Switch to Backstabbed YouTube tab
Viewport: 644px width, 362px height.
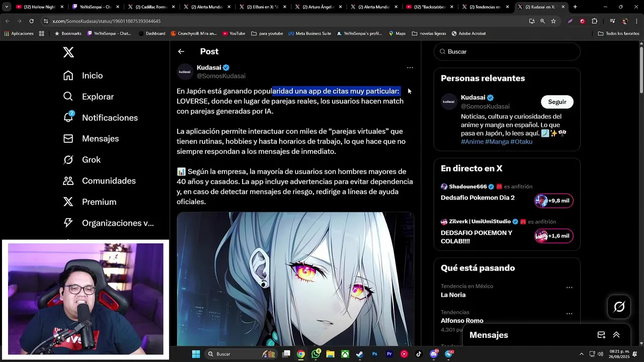click(430, 7)
